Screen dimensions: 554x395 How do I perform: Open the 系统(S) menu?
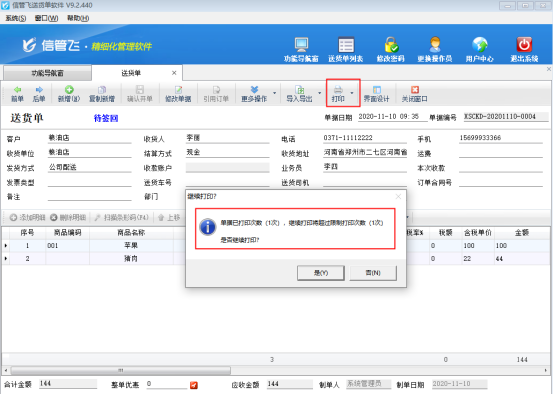click(16, 18)
